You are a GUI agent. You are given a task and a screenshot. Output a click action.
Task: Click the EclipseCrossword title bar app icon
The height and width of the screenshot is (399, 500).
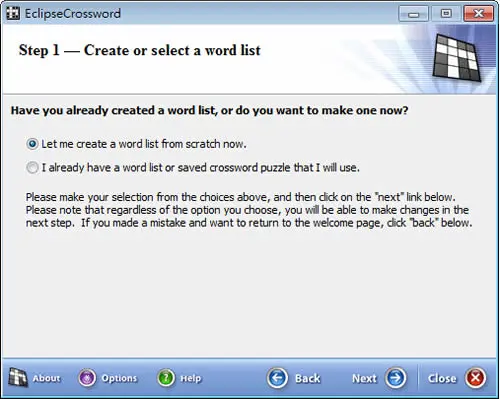click(13, 13)
